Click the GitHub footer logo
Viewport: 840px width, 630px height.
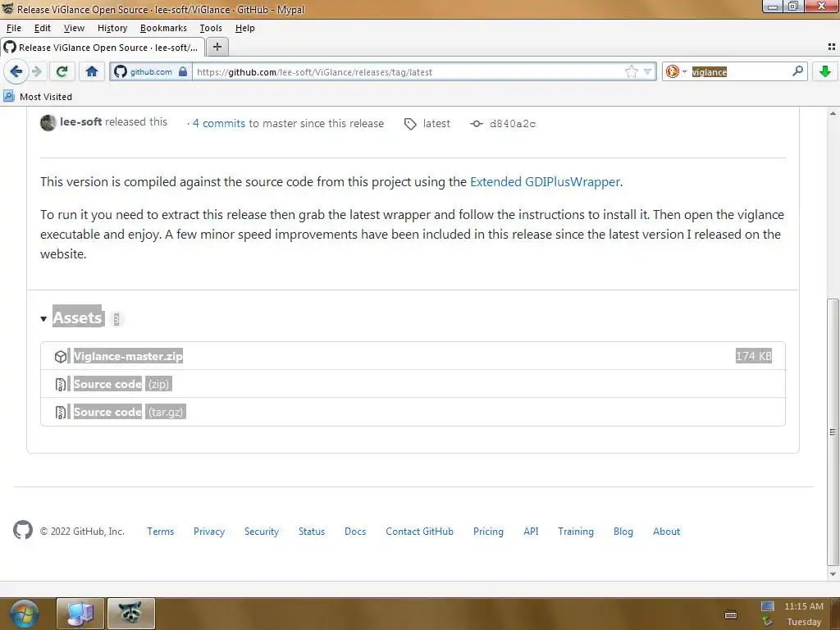(23, 530)
